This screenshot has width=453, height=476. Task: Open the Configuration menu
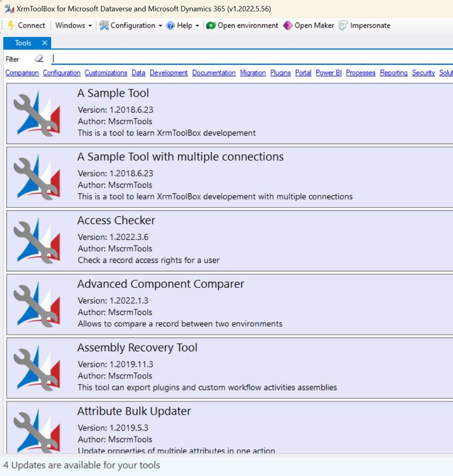[x=133, y=26]
